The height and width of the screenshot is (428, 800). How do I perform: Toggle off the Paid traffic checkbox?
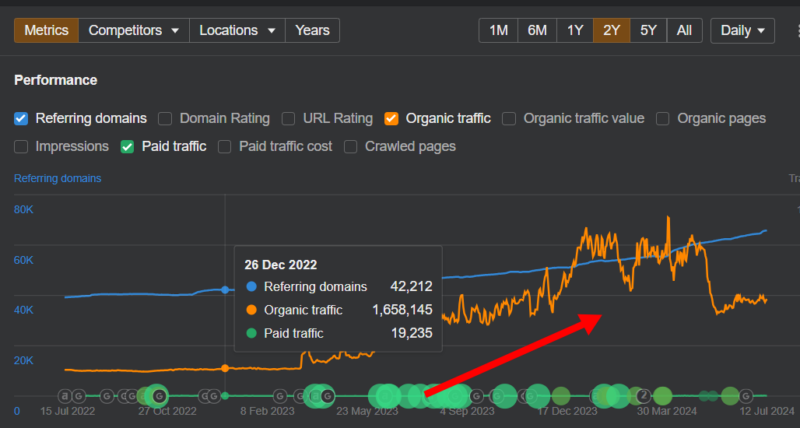click(x=127, y=146)
